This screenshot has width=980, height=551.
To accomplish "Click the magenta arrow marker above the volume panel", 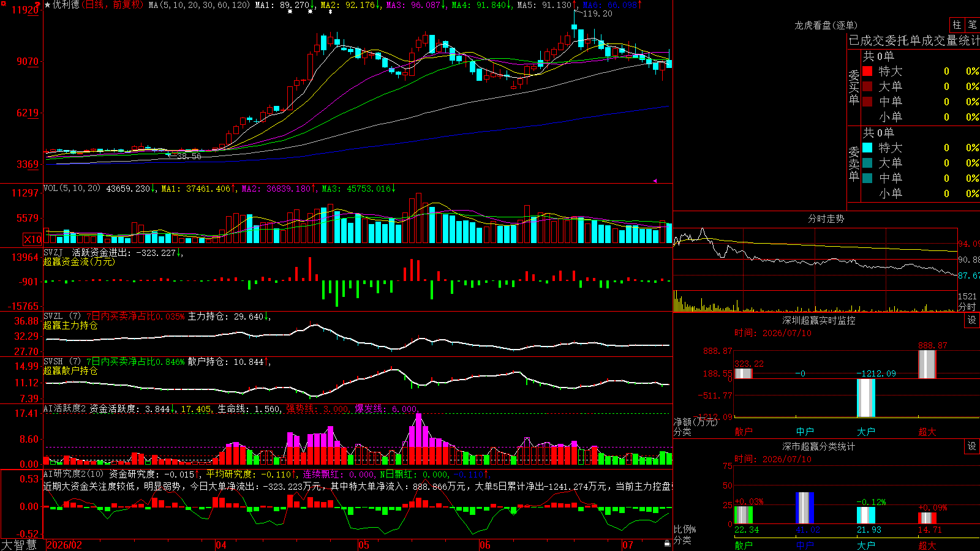I will click(x=655, y=181).
